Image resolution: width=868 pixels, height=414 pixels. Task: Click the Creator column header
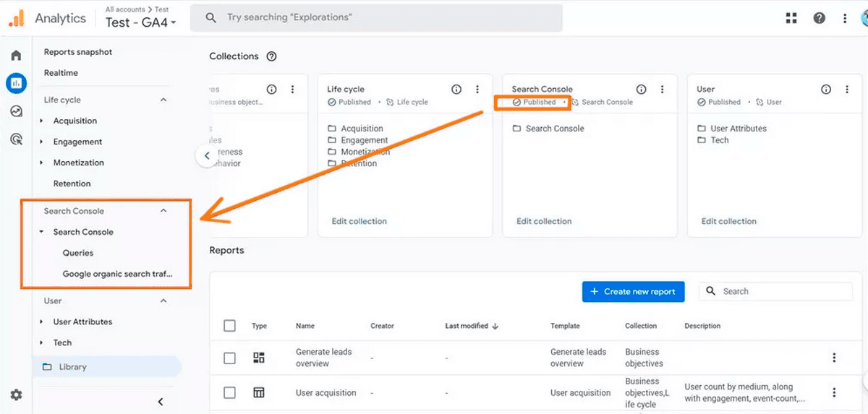382,326
